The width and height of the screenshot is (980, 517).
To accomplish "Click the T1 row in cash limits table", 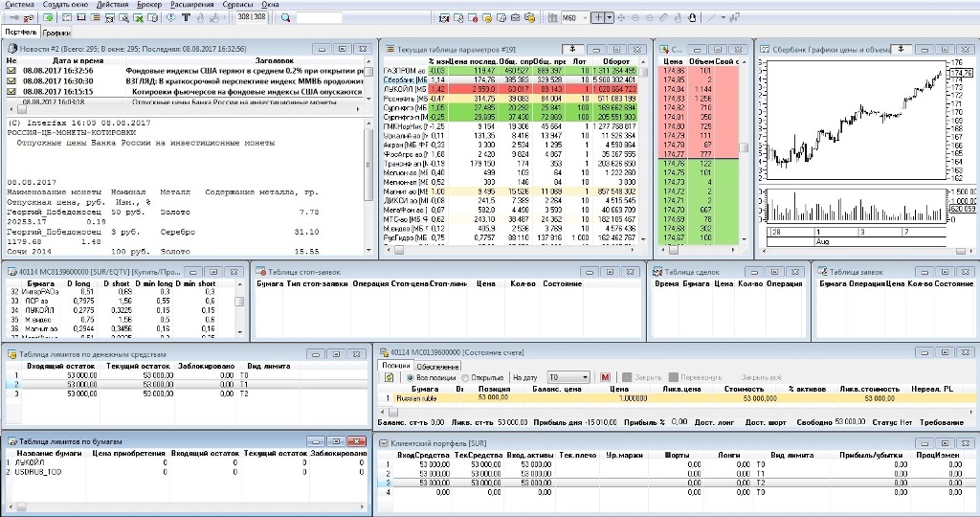I will tap(186, 385).
